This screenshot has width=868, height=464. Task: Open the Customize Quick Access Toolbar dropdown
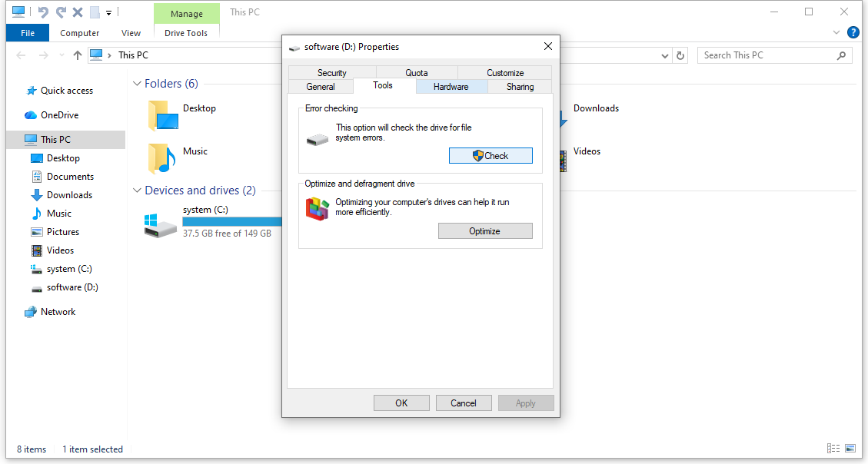(x=109, y=13)
